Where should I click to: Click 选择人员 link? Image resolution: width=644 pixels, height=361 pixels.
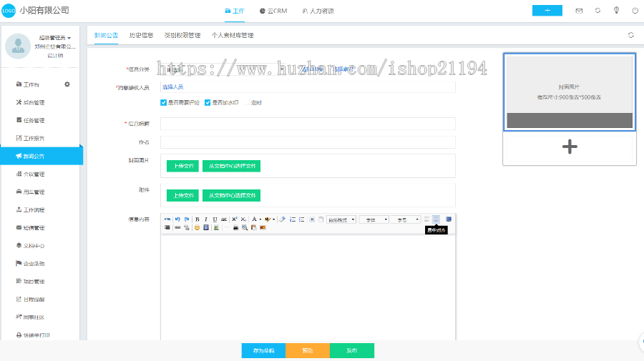coord(173,87)
